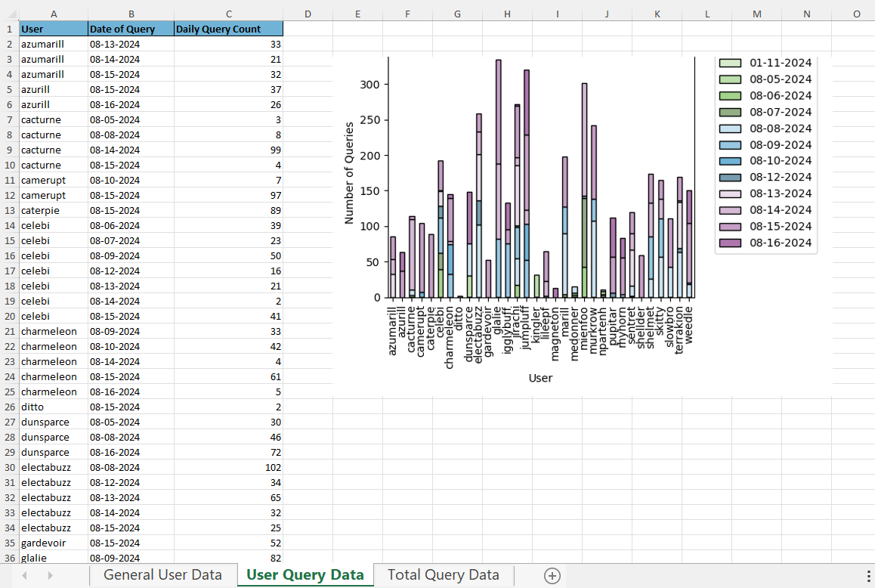The width and height of the screenshot is (875, 588).
Task: Click the Daily Query Count header cell
Action: click(229, 29)
